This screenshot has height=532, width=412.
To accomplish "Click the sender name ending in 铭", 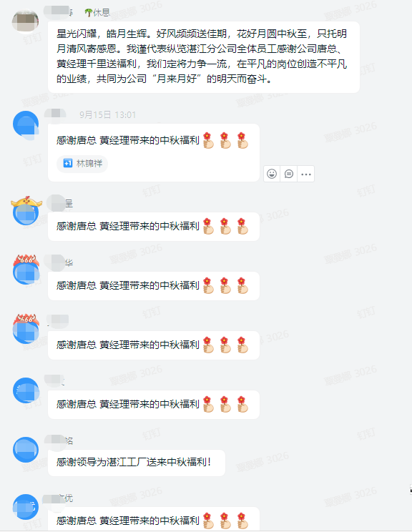I will [x=59, y=440].
